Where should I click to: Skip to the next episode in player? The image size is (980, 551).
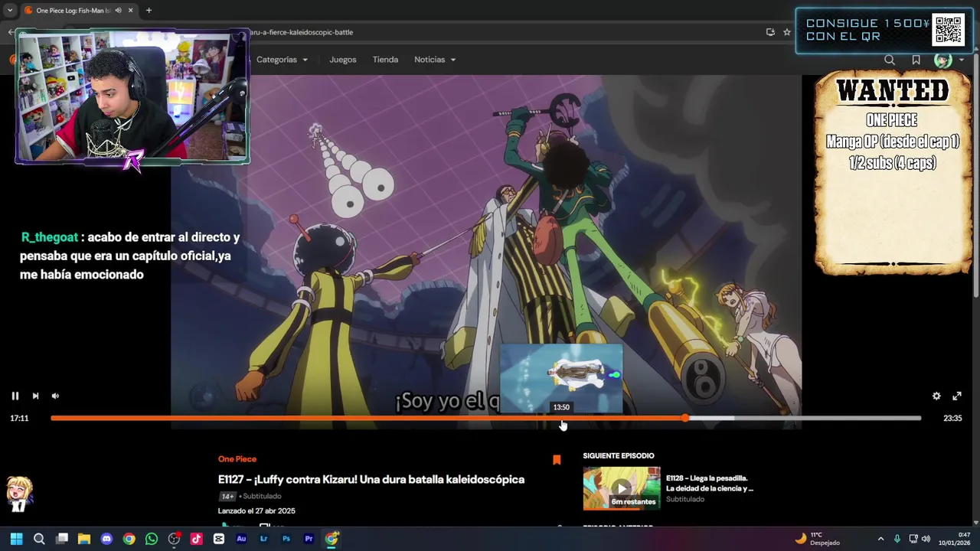[x=35, y=396]
